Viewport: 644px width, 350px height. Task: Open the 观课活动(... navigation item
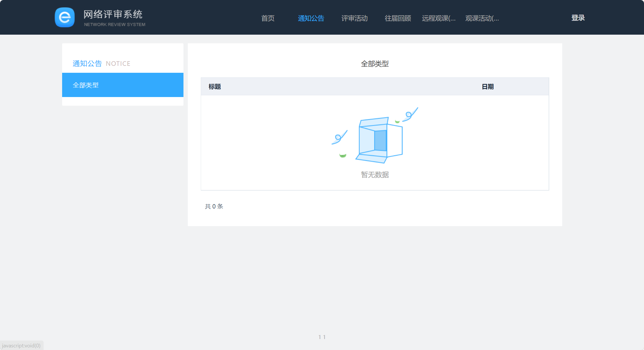[x=482, y=18]
